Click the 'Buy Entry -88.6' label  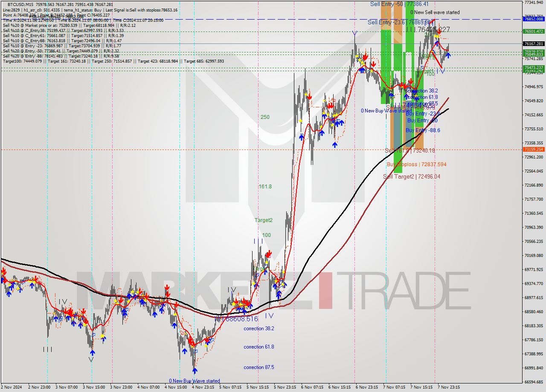423,130
